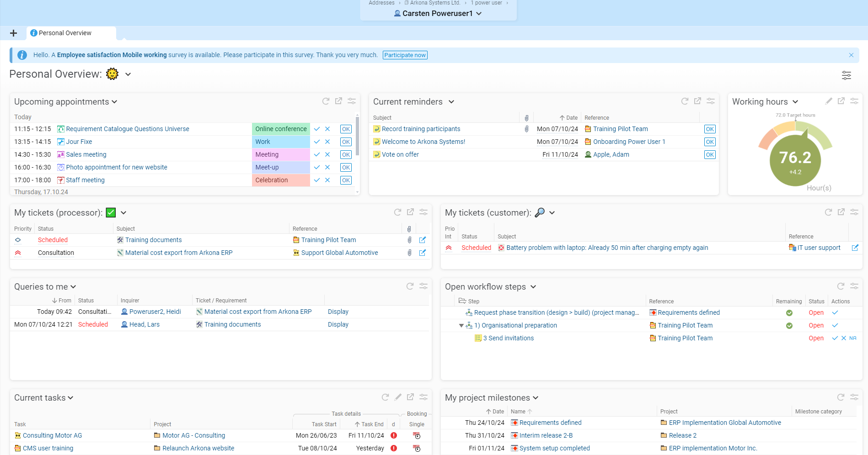Open the Working hours heading dropdown
The image size is (868, 455).
[795, 101]
